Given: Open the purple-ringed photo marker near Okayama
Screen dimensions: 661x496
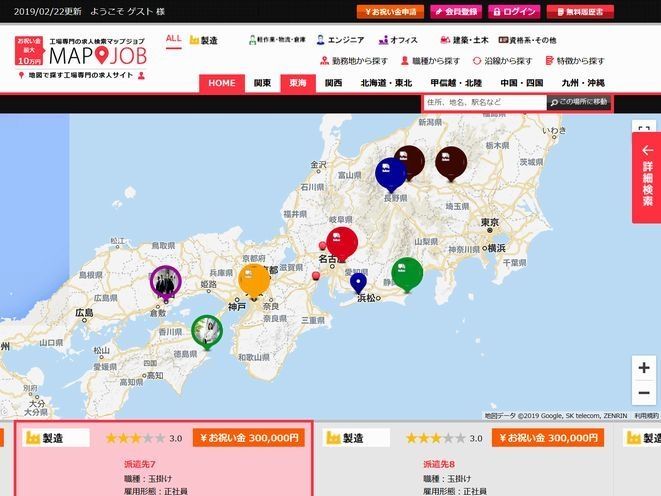Looking at the screenshot, I should (165, 281).
